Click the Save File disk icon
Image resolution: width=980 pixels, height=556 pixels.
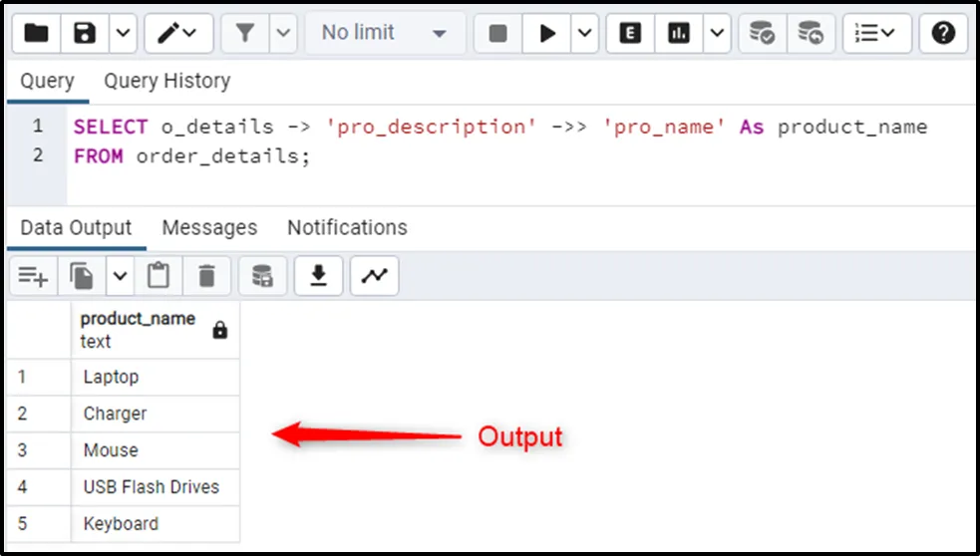(85, 33)
